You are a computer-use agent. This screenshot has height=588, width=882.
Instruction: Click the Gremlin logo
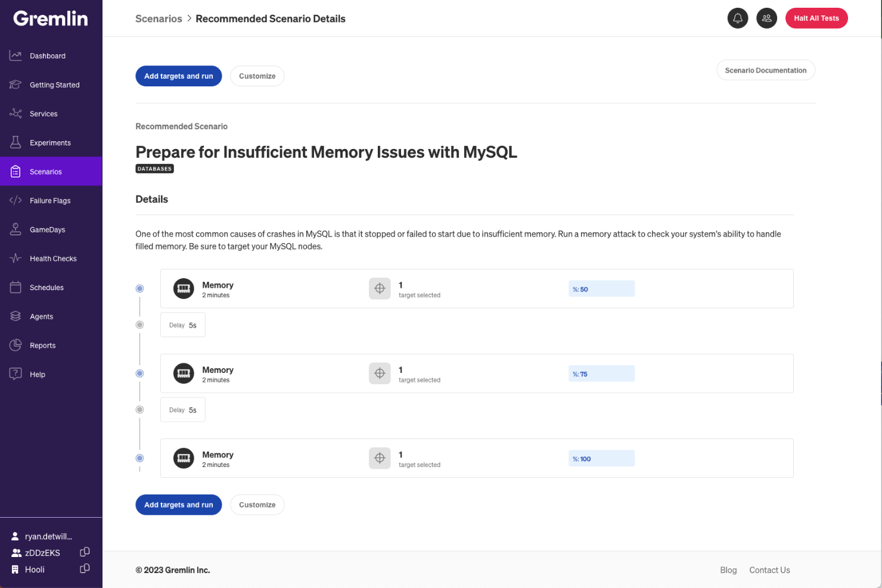point(51,18)
